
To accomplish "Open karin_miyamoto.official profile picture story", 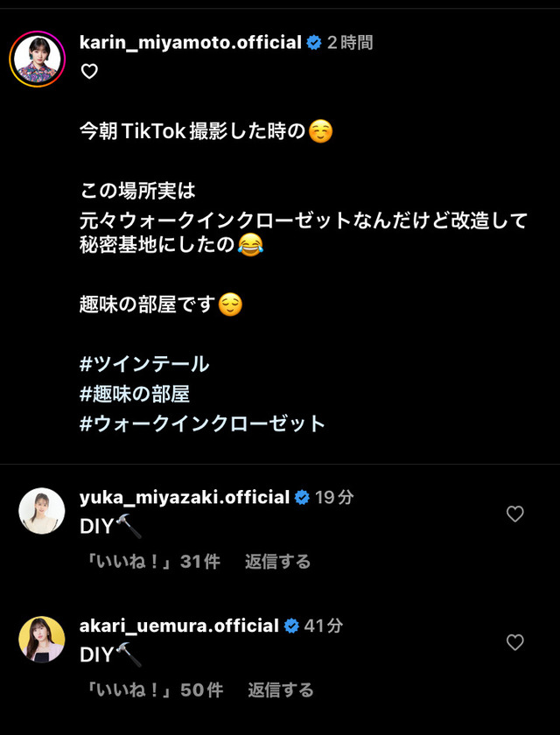I will 37,59.
